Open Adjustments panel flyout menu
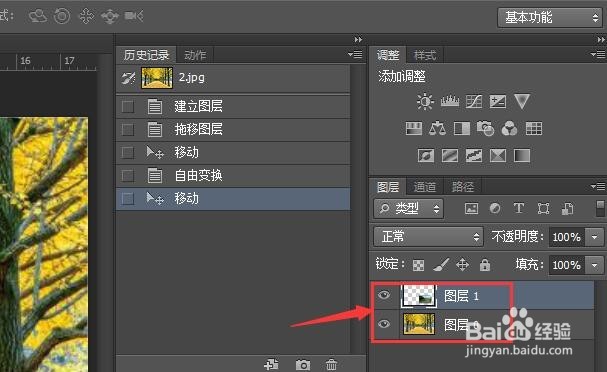 598,55
